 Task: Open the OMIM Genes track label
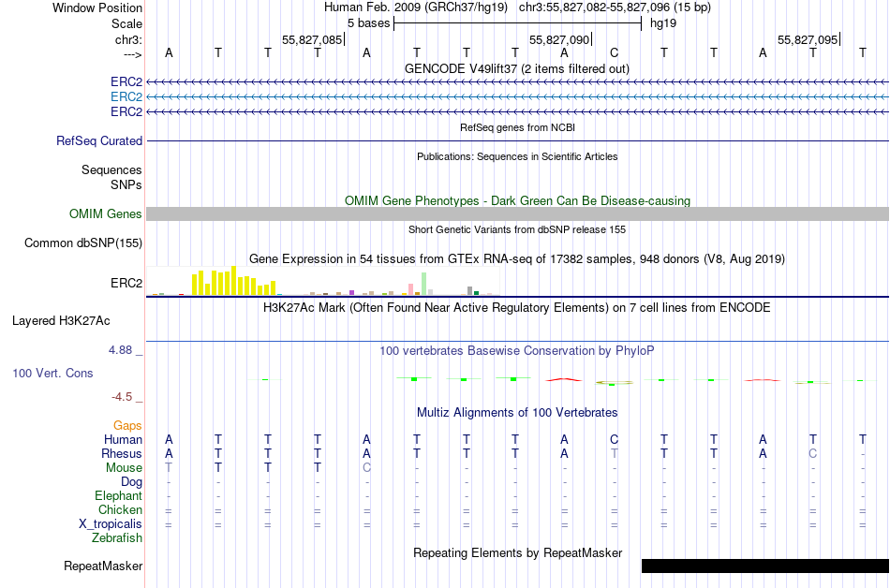point(105,213)
